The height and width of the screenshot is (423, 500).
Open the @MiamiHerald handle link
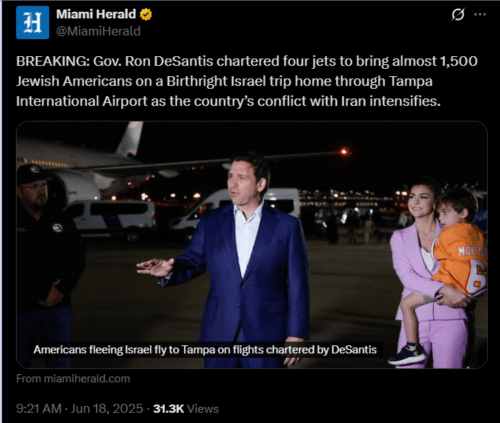(x=98, y=31)
